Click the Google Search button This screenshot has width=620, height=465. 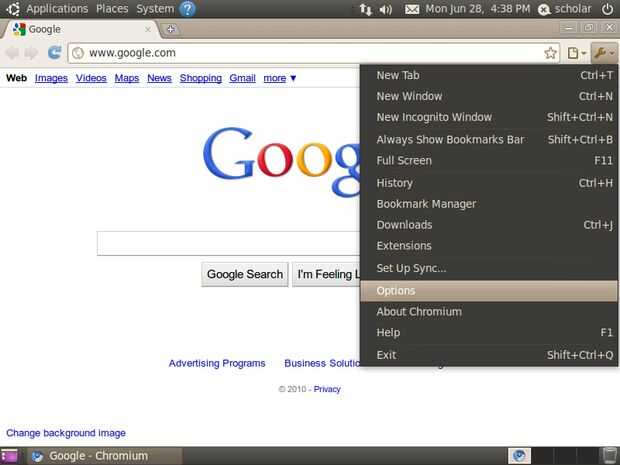click(x=245, y=274)
